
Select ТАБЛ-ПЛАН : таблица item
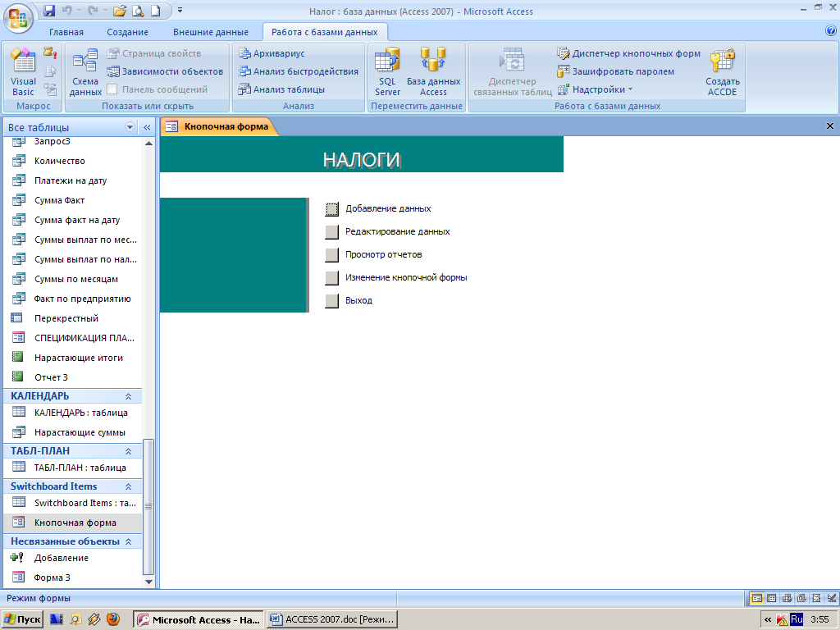click(73, 468)
